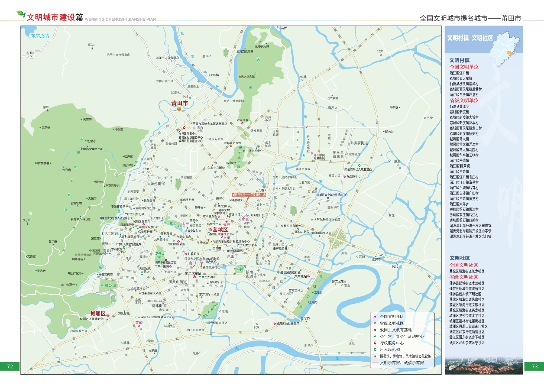Viewport: 544px width, 392px height.
Task: Click the 图书馆、博物馆 star symbol in legend
Action: pyautogui.click(x=375, y=356)
